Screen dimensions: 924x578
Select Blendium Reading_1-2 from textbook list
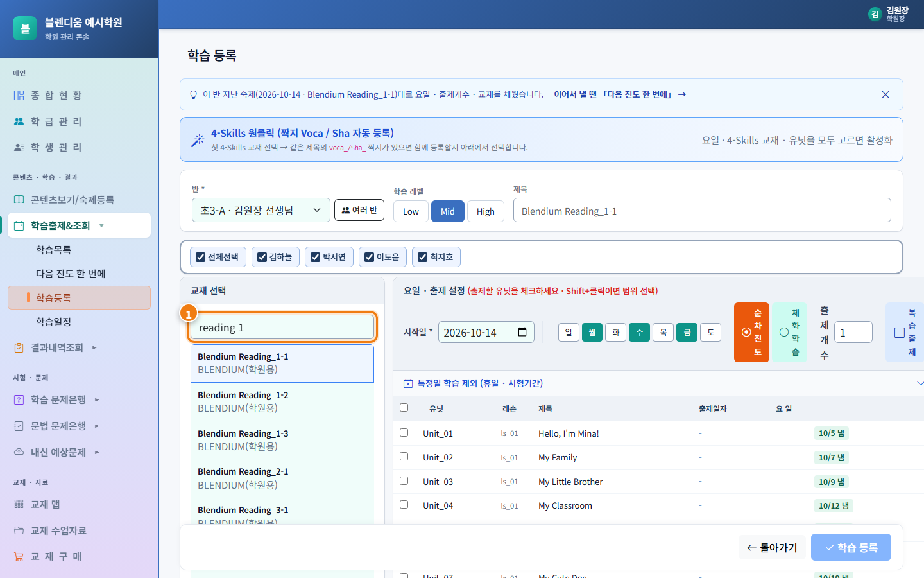(282, 401)
